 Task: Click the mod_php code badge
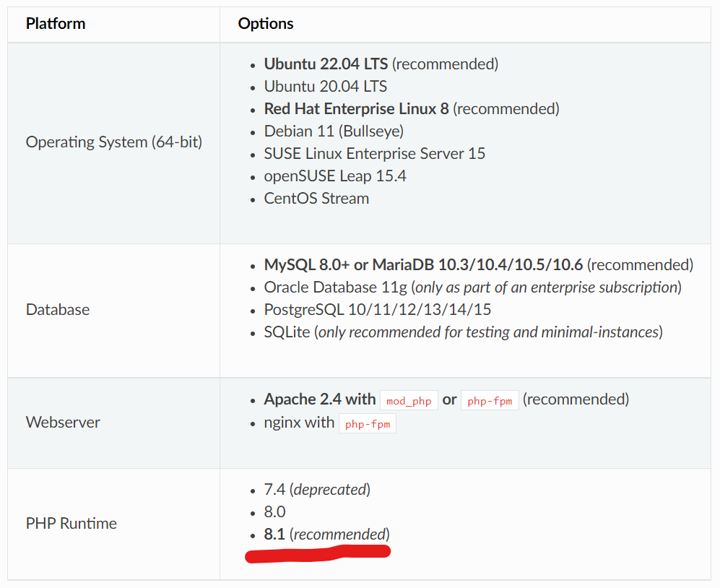click(x=409, y=400)
